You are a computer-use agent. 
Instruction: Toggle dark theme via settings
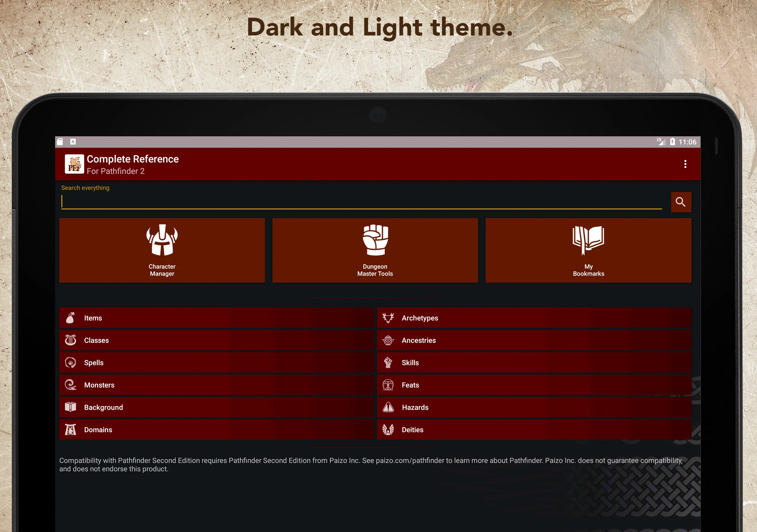[685, 164]
